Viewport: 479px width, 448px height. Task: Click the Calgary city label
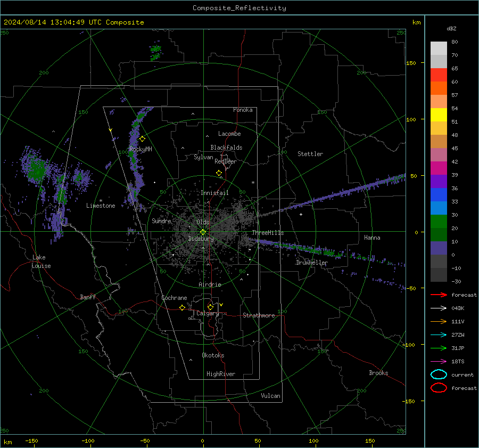[x=208, y=313]
